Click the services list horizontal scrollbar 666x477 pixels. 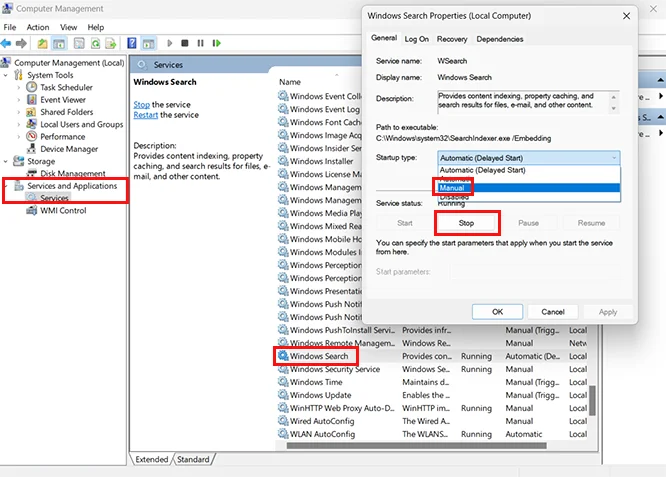tap(416, 446)
